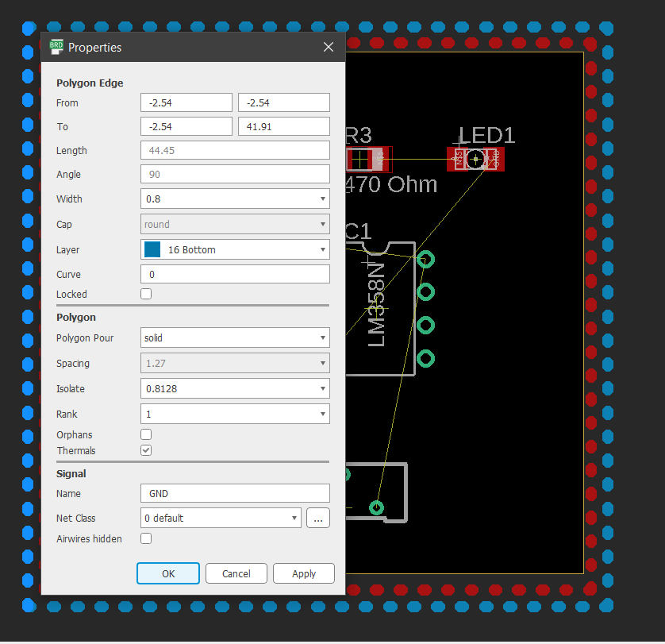665x644 pixels.
Task: Toggle Airwires hidden checkbox
Action: (146, 538)
